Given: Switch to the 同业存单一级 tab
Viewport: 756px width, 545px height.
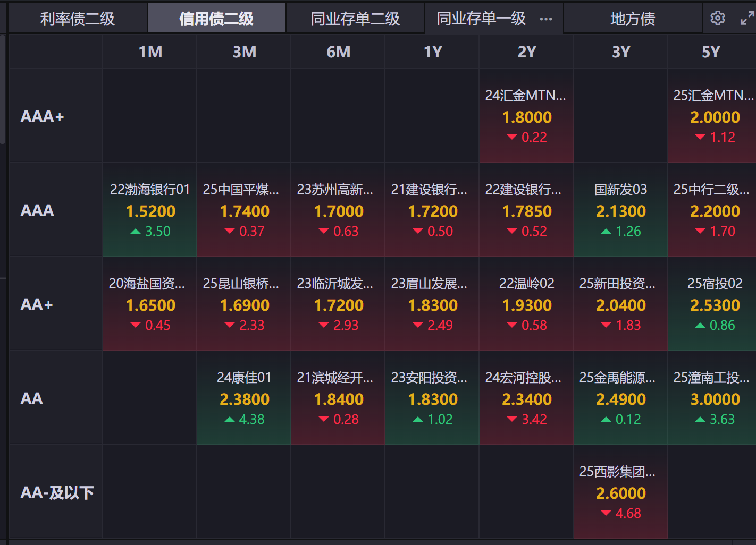Looking at the screenshot, I should [x=481, y=19].
